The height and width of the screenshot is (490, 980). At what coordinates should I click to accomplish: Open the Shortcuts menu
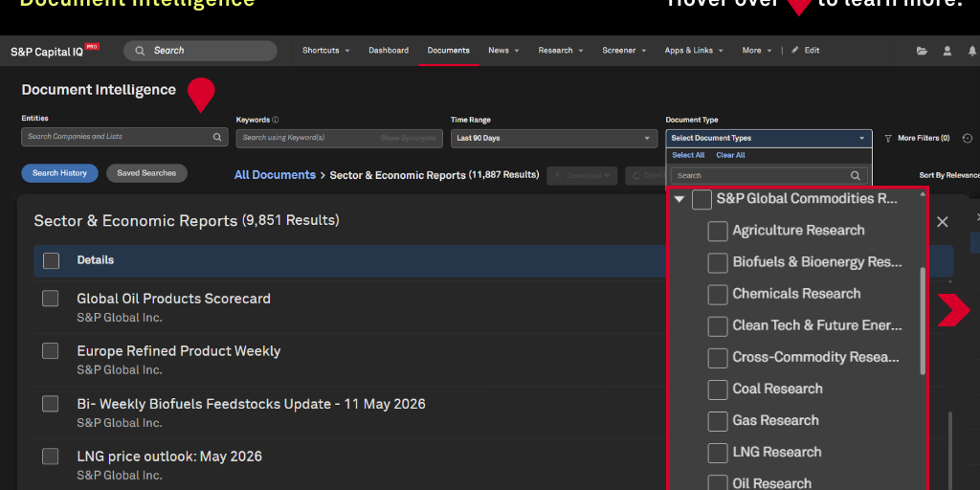[325, 51]
